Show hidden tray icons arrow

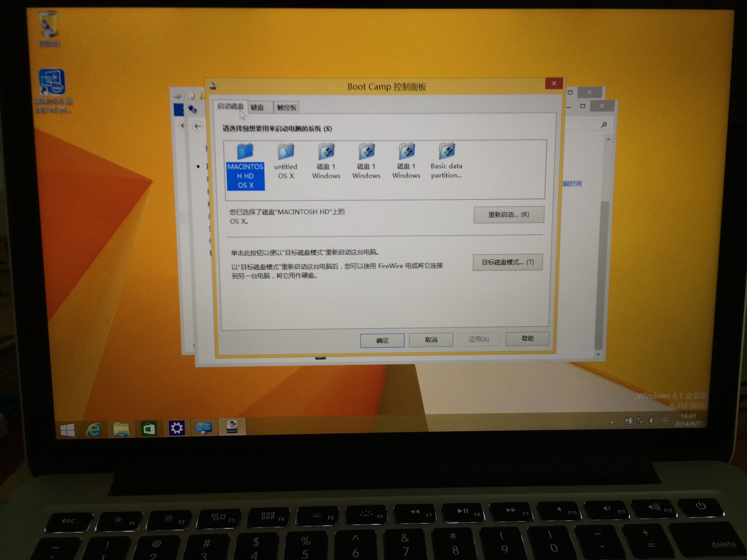(x=612, y=422)
